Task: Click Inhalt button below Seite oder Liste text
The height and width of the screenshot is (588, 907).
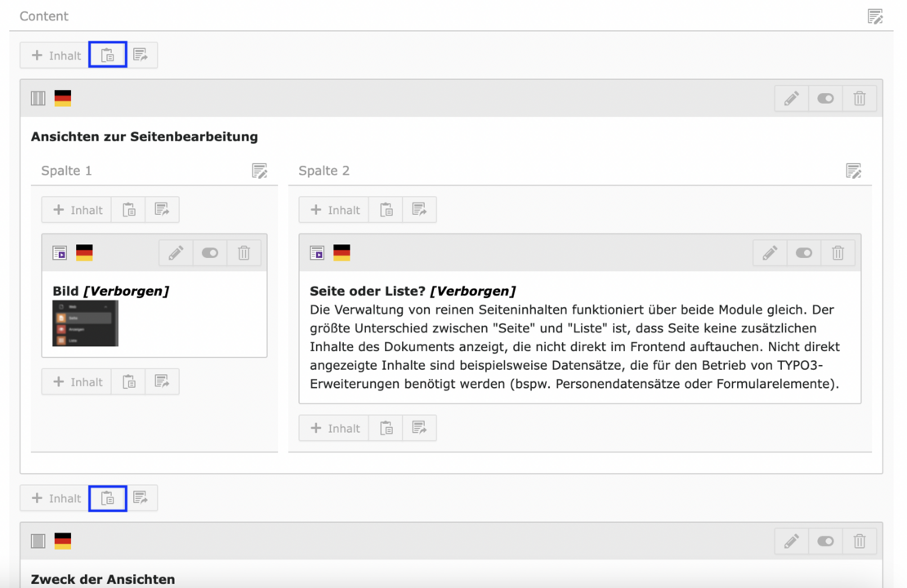Action: pyautogui.click(x=335, y=428)
